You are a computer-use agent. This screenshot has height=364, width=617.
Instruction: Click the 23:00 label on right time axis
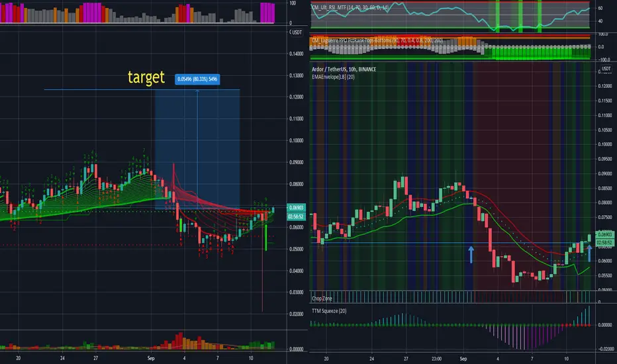click(436, 359)
